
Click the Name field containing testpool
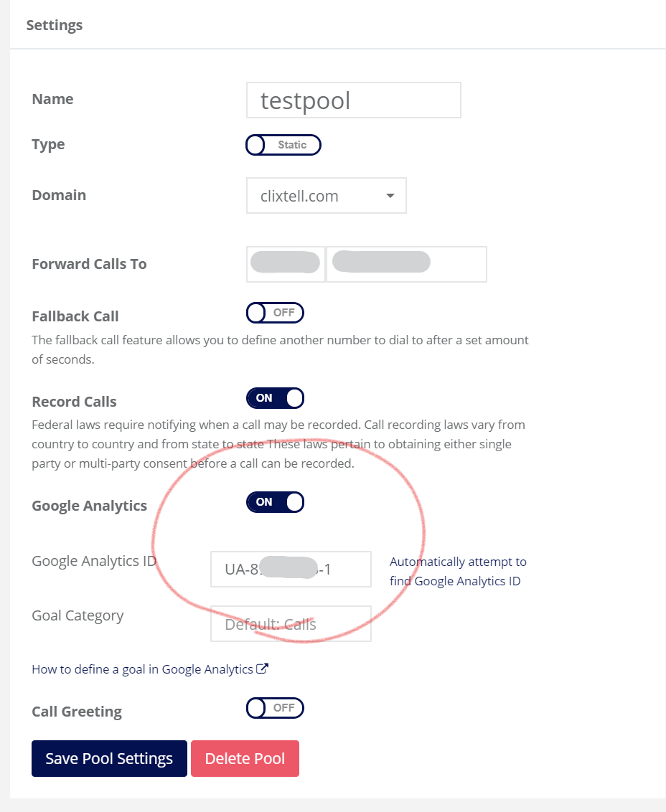click(x=354, y=100)
